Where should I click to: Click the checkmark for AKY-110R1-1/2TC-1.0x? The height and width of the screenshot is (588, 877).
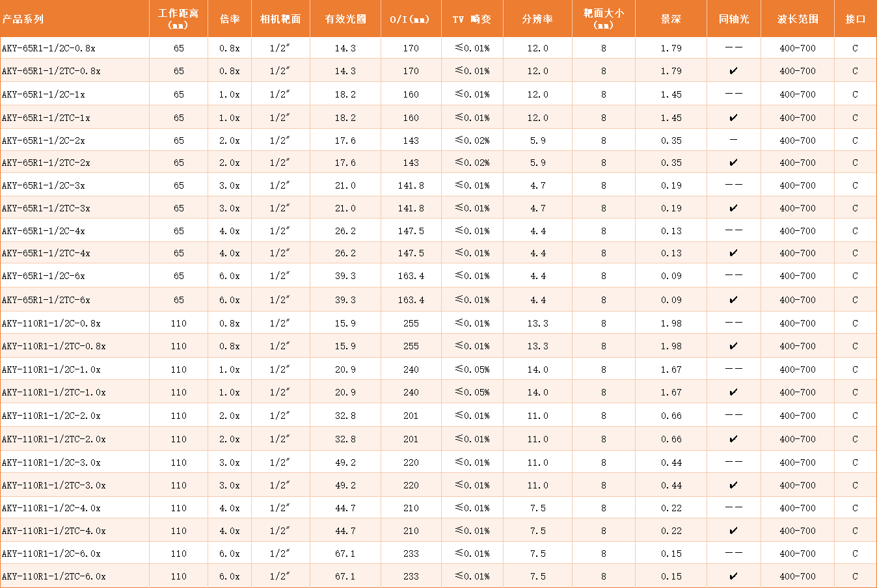pos(733,392)
